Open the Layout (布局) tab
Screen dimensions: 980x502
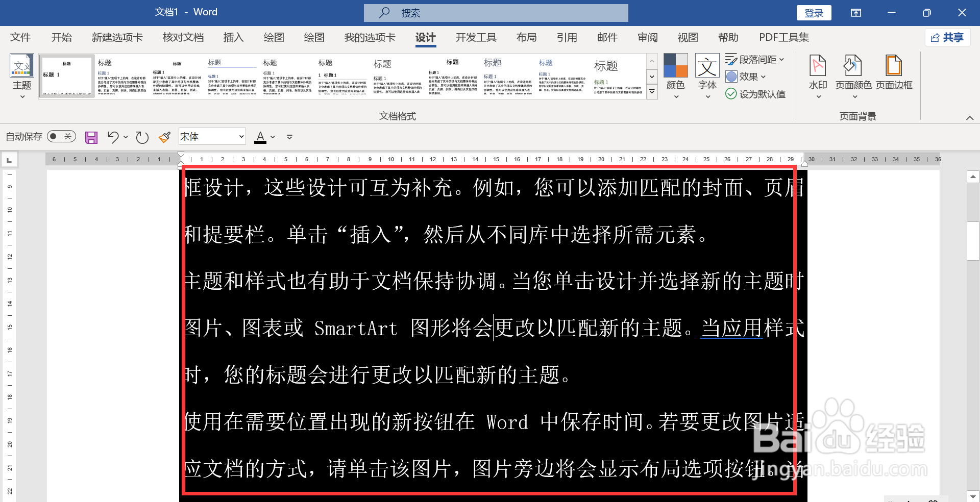(x=527, y=37)
